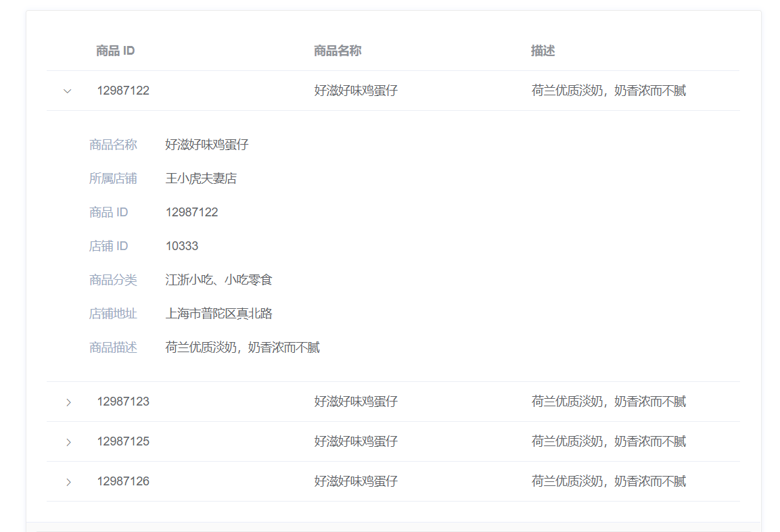Click the description text in row 12987126
The image size is (780, 532).
(607, 481)
